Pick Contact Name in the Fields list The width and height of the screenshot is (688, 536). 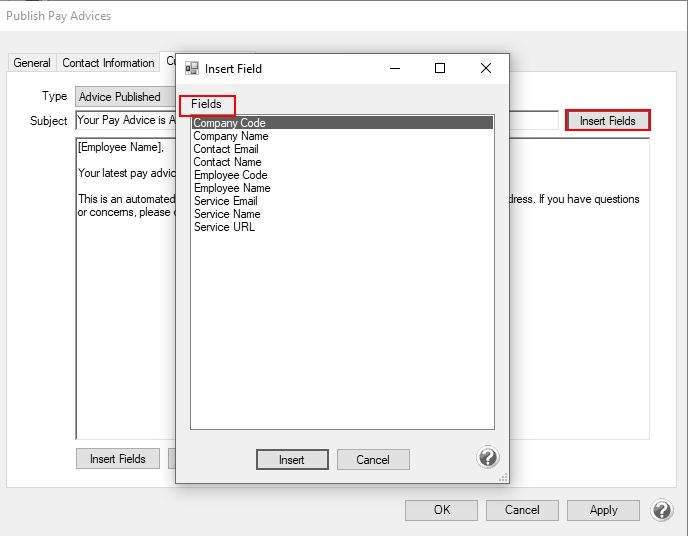click(x=227, y=162)
